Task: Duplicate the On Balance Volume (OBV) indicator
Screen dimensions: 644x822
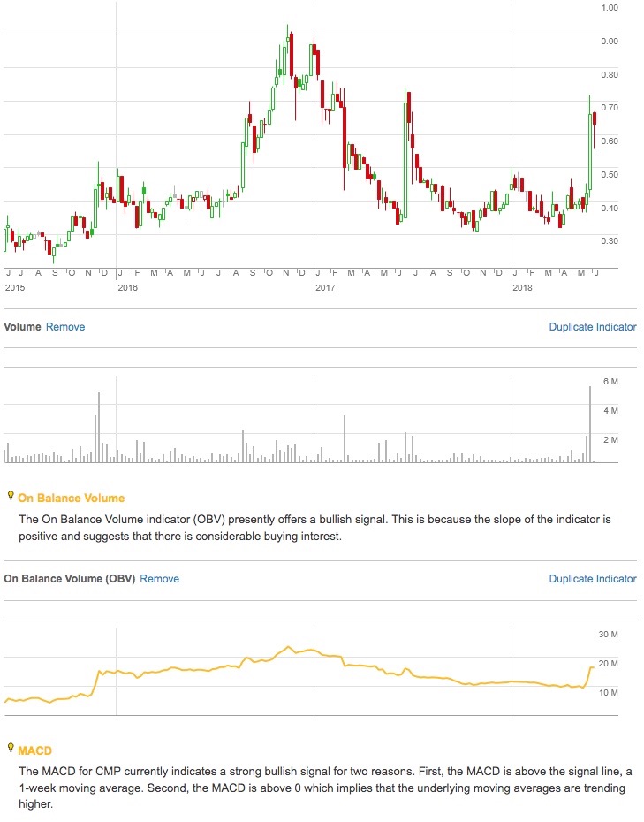Action: click(x=593, y=579)
